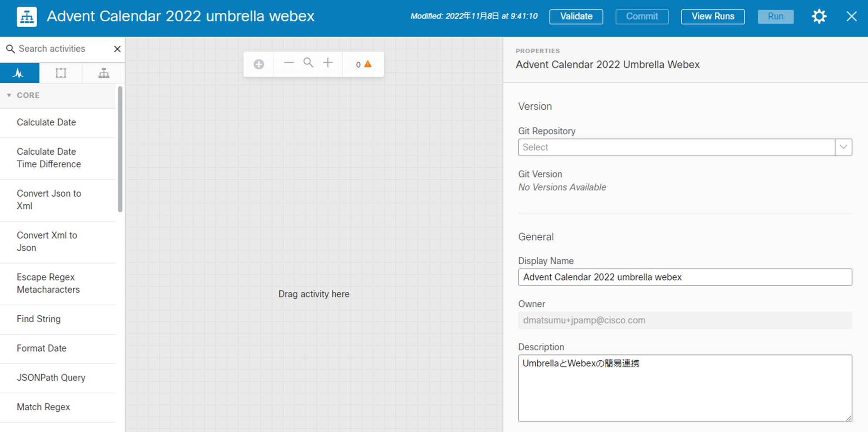Screen dimensions: 868x432
Task: Click the Display Name text field
Action: click(685, 277)
